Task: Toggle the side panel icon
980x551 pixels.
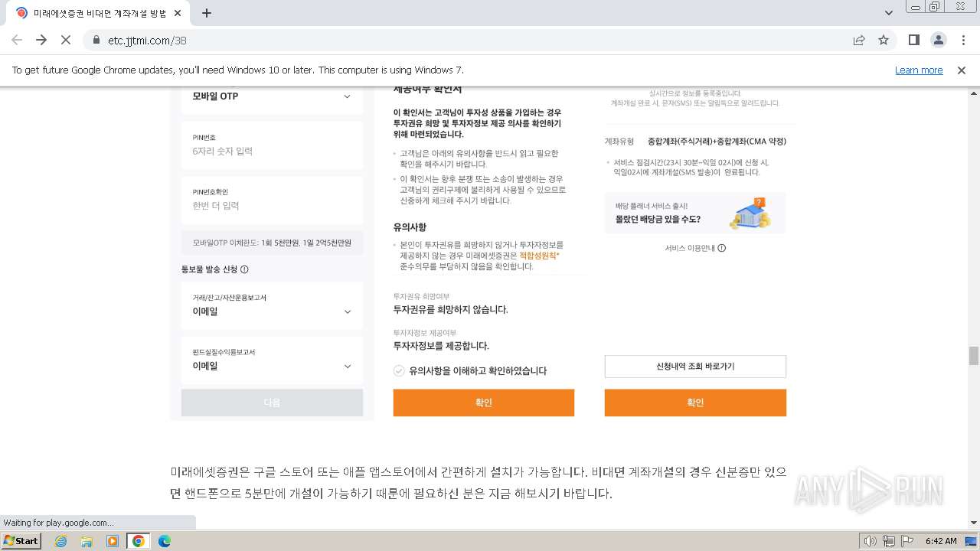Action: [x=913, y=40]
